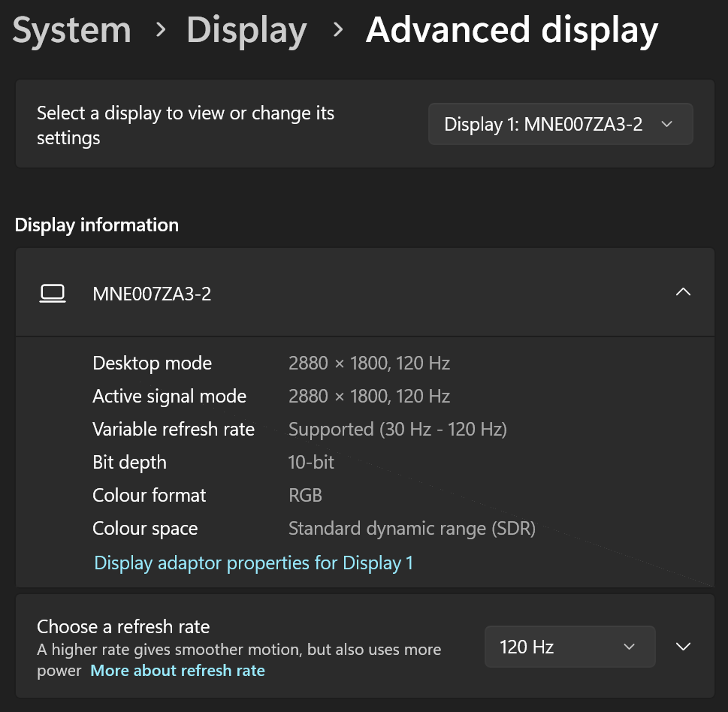This screenshot has height=712, width=728.
Task: Click the Variable refresh rate label
Action: (174, 430)
